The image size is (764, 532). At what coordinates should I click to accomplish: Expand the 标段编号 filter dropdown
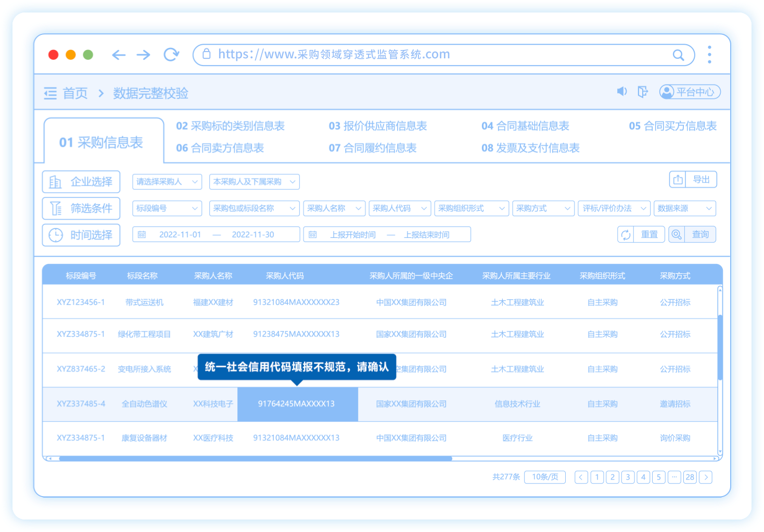[167, 208]
